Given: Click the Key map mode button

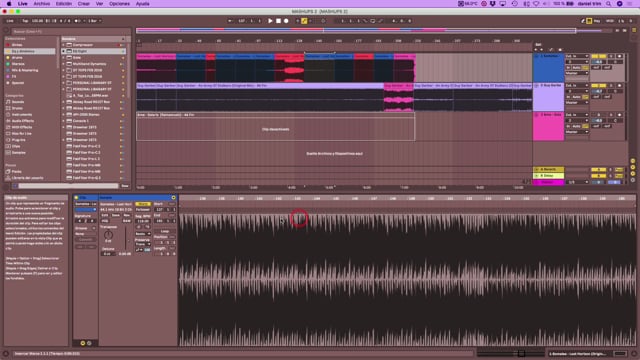Looking at the screenshot, I should [597, 21].
